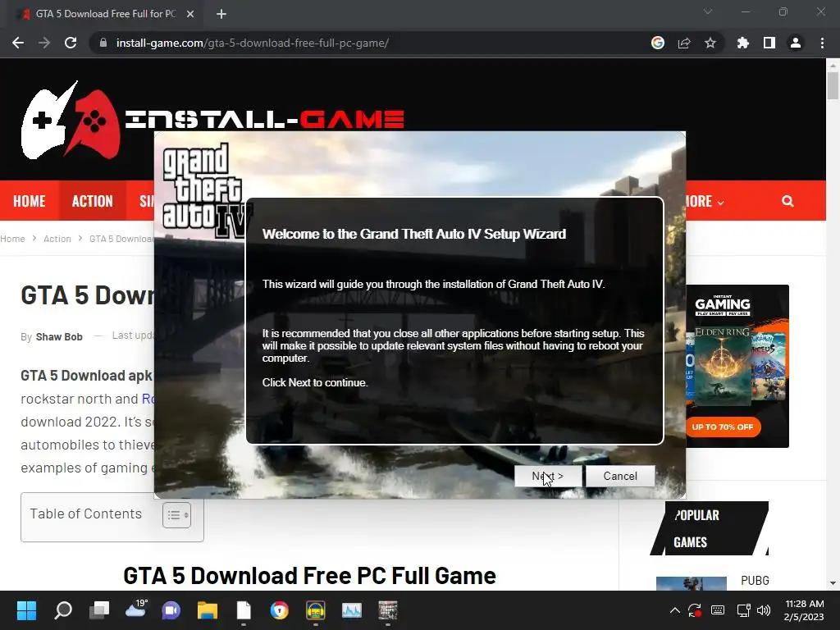Toggle the Table of Contents list
Image resolution: width=840 pixels, height=630 pixels.
177,515
